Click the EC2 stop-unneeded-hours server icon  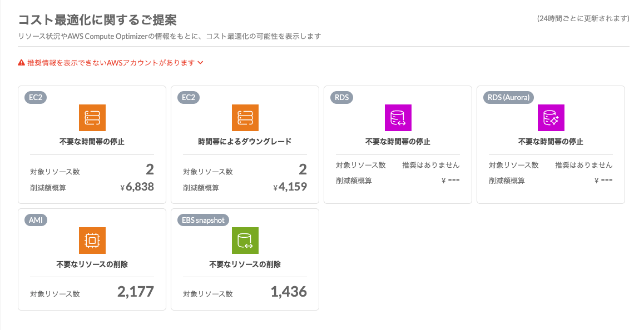92,118
